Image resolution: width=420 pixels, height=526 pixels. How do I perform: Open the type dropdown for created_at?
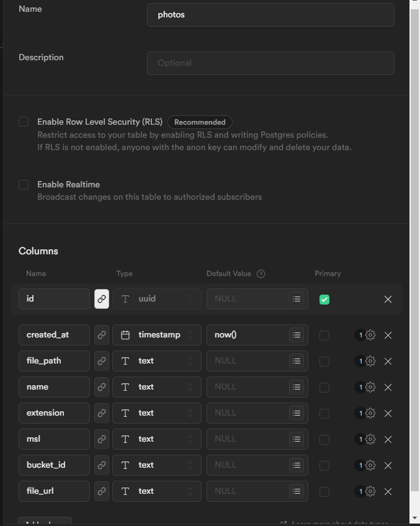point(157,335)
